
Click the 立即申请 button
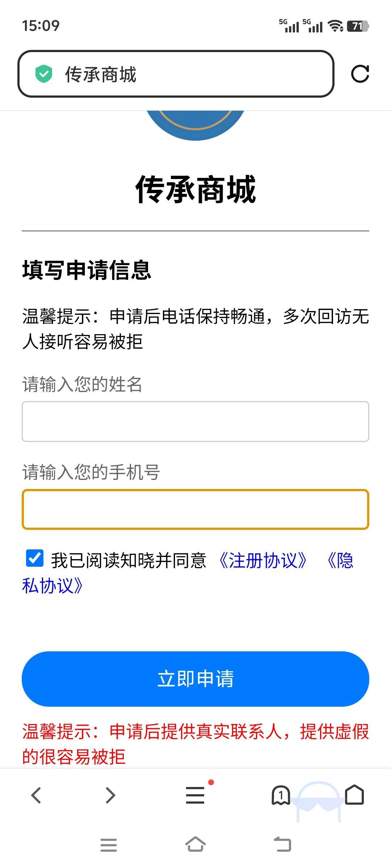click(x=195, y=679)
